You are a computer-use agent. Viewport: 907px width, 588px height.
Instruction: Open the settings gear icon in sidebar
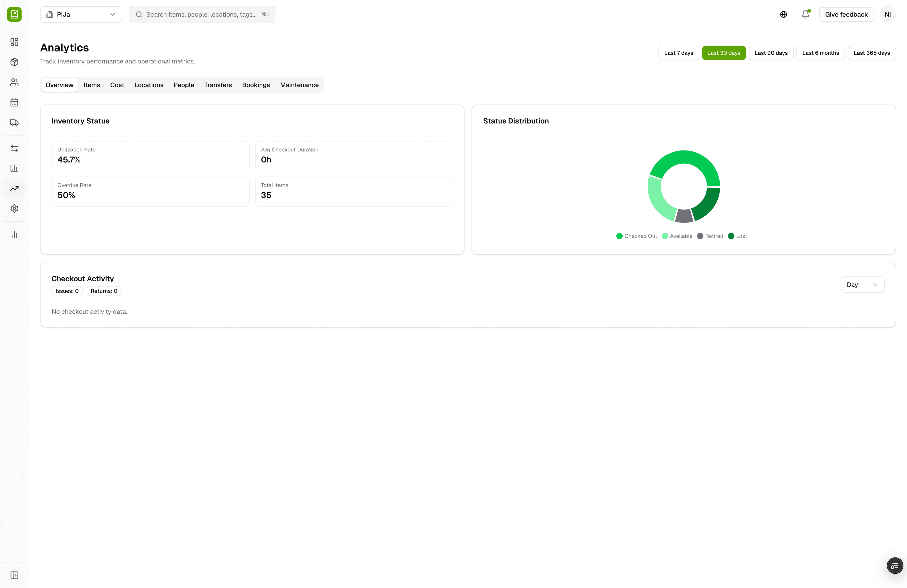(x=14, y=208)
